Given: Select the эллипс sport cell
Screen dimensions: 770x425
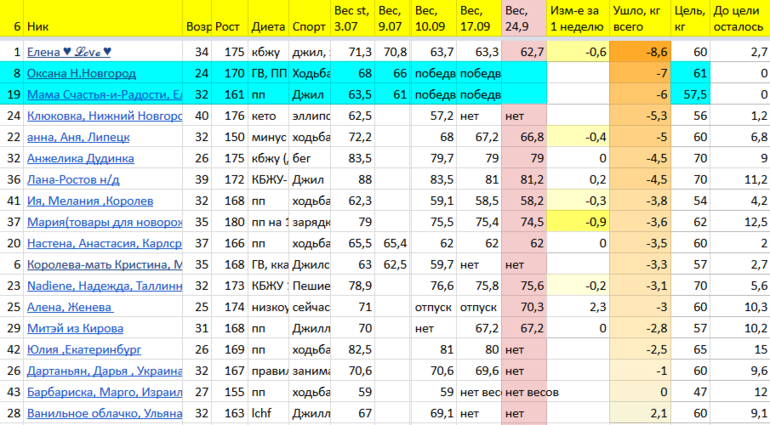Looking at the screenshot, I should pos(311,116).
